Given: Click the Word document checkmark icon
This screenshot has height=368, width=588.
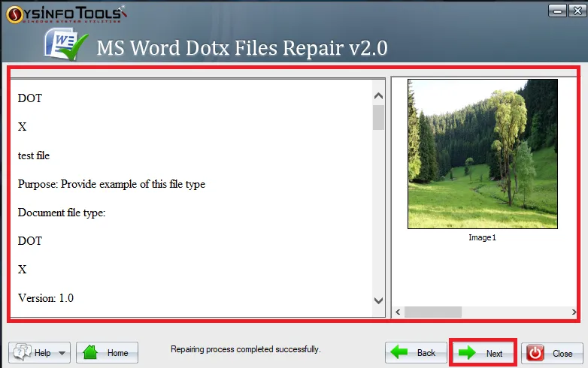Looking at the screenshot, I should tap(66, 45).
